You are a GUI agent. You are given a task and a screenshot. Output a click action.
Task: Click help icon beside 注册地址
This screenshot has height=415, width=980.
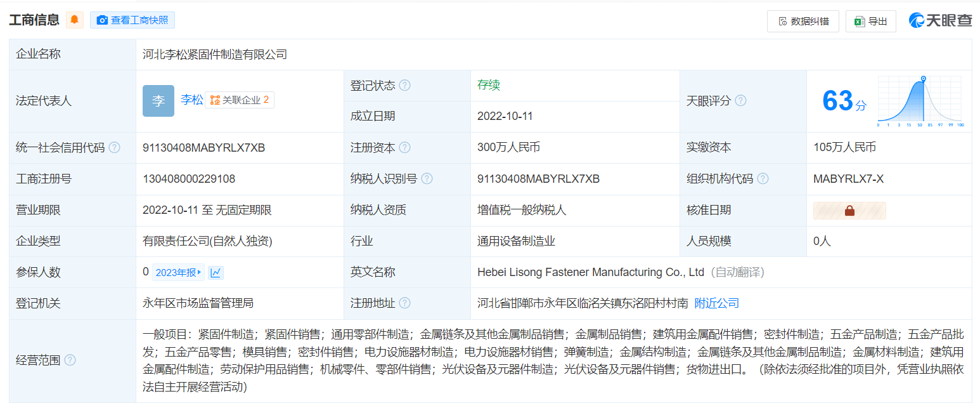[404, 303]
